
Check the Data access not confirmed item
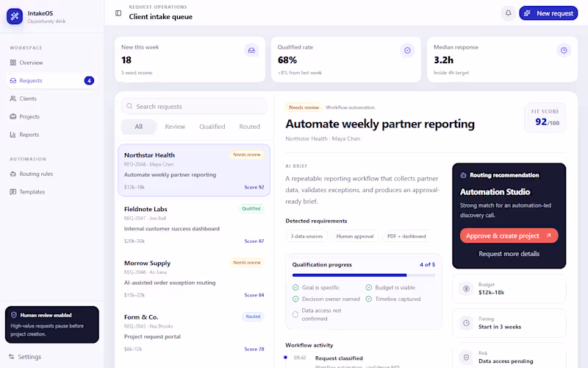[x=295, y=315]
